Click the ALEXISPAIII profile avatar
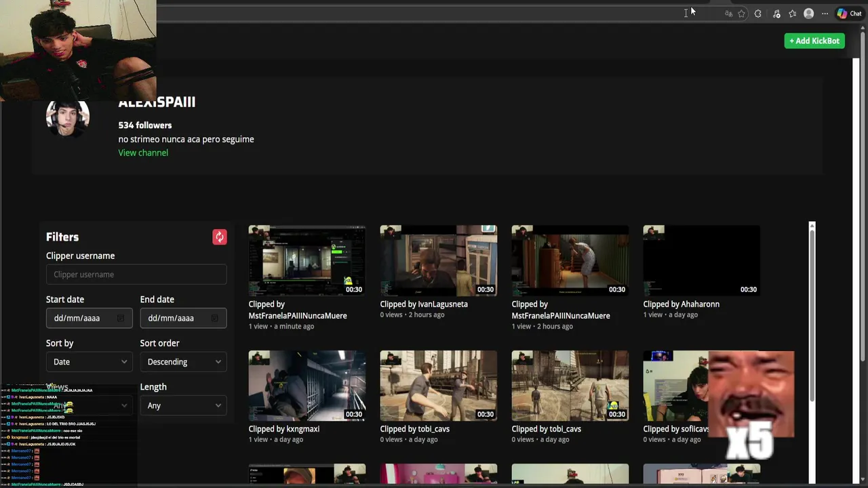The image size is (868, 488). [68, 117]
